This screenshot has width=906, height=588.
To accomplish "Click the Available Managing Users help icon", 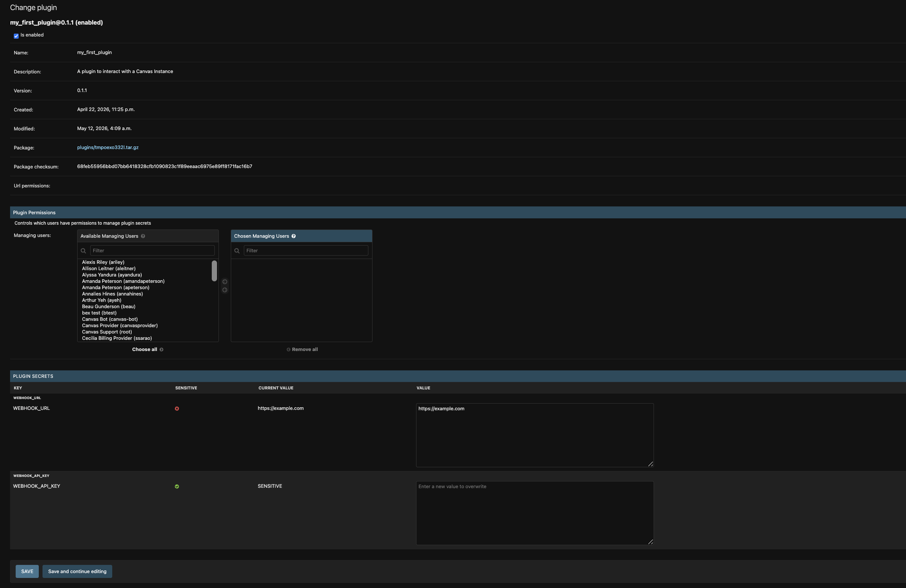I will [143, 236].
